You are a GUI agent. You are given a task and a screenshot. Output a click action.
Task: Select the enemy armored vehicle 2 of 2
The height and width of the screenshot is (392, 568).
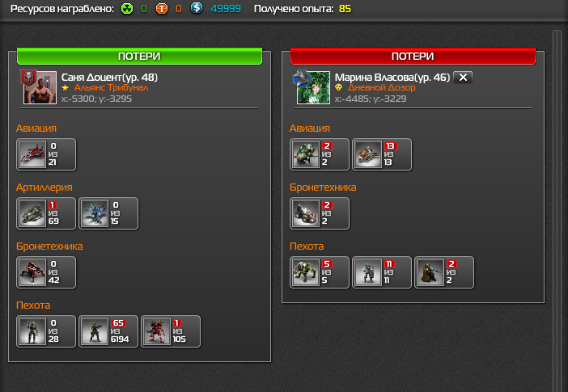320,213
